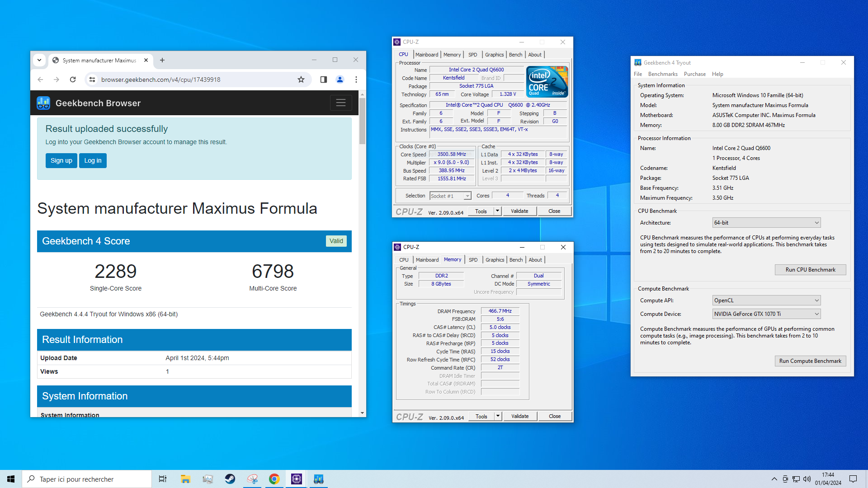868x488 pixels.
Task: Open Geekbench taskbar icon
Action: [319, 479]
